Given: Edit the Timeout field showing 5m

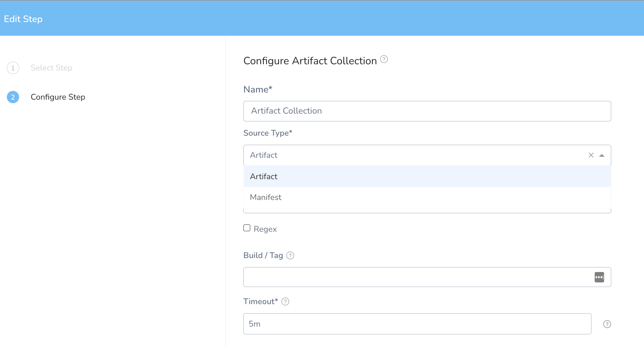Looking at the screenshot, I should [417, 324].
